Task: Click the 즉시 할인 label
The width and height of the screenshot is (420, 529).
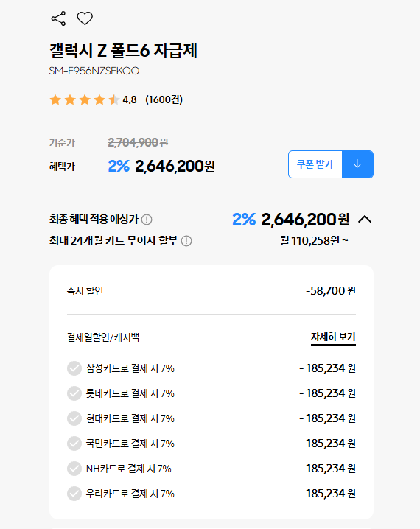Action: click(85, 291)
